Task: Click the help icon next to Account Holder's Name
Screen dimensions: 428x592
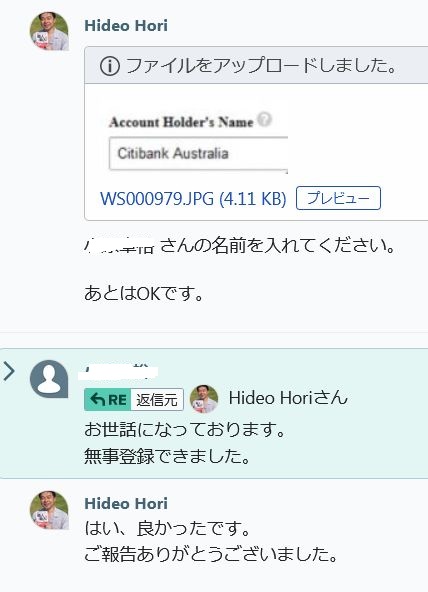Action: pos(265,120)
